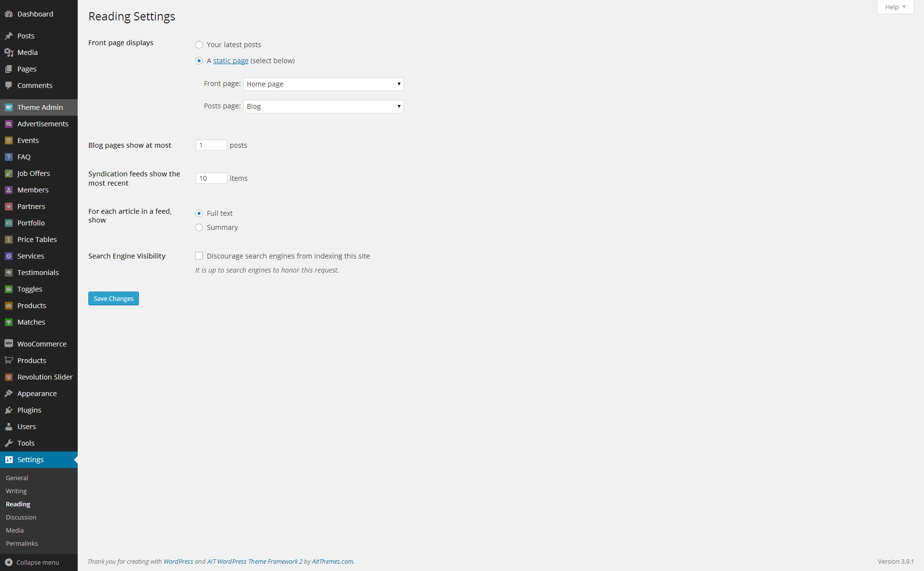924x571 pixels.
Task: Click the 'Version 3.9.1' footer text
Action: [x=896, y=561]
